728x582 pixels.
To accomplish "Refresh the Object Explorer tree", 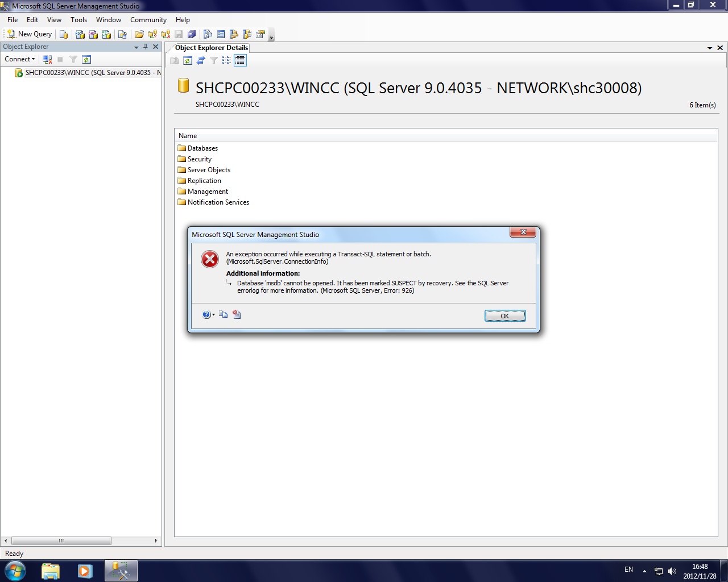I will pos(86,59).
